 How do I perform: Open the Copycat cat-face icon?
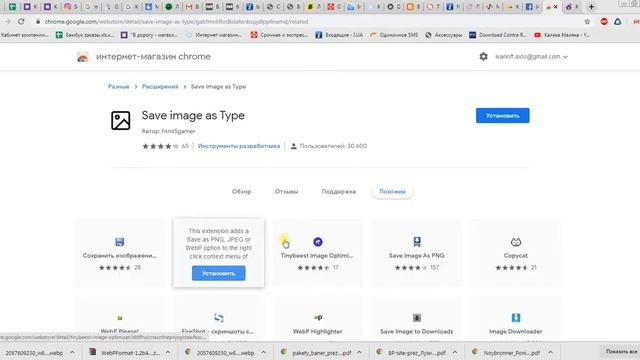coord(516,242)
